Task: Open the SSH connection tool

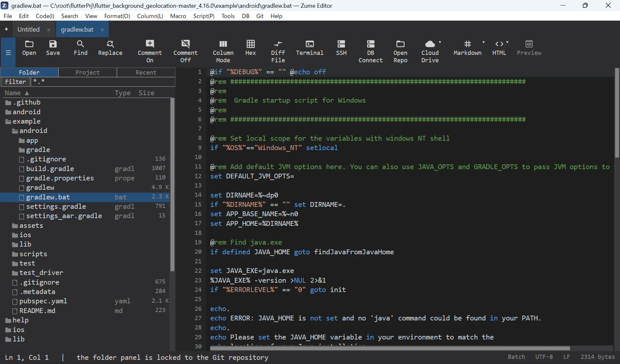Action: pyautogui.click(x=341, y=48)
